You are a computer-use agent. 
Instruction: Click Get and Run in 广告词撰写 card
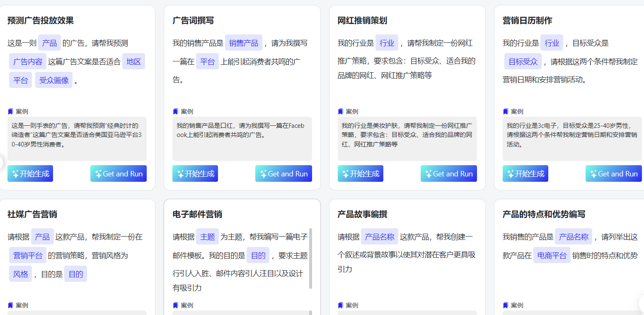click(x=283, y=173)
